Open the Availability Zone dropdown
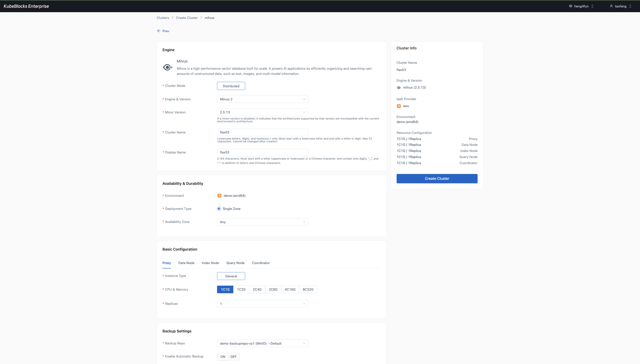Screen dimensions: 640x364 [262, 222]
